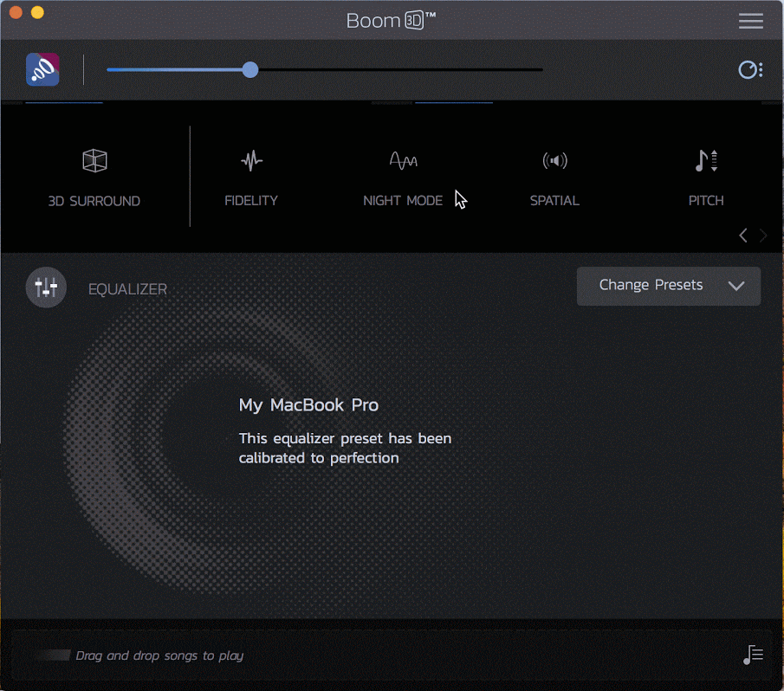784x691 pixels.
Task: Expand the Change Presets dropdown
Action: (x=669, y=286)
